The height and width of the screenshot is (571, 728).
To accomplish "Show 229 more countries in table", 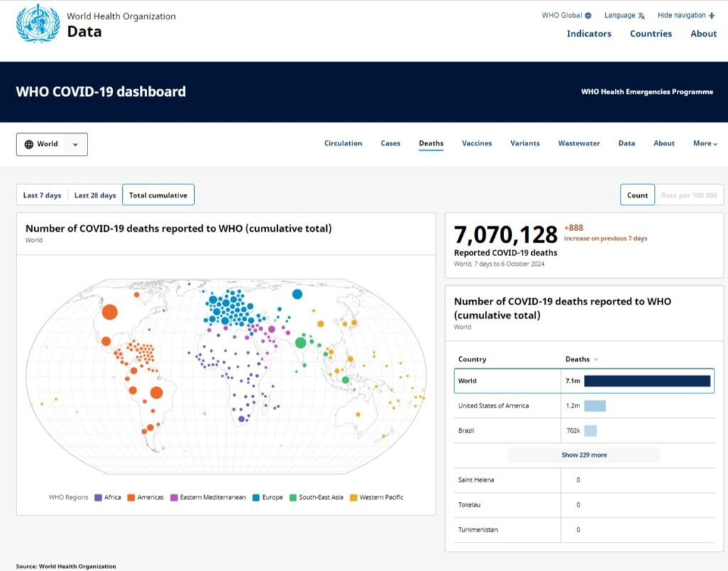I will click(x=584, y=455).
